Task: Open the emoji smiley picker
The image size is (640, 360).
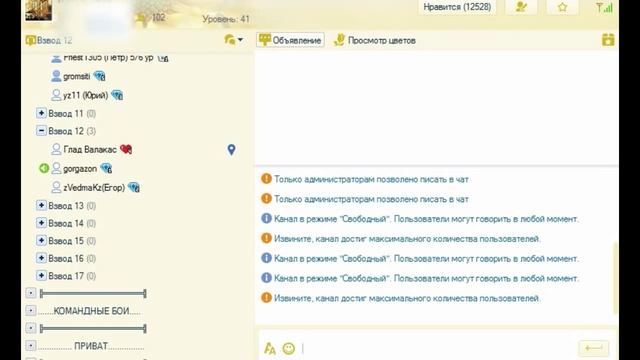Action: click(289, 348)
